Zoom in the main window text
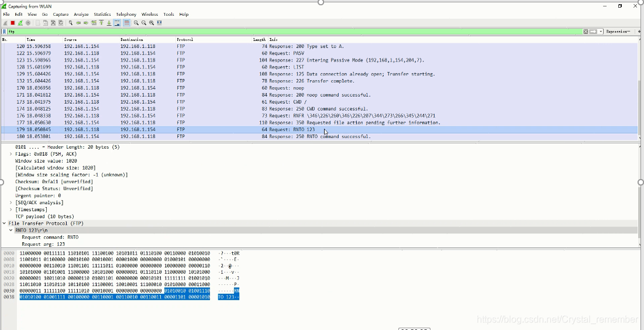 pyautogui.click(x=136, y=23)
